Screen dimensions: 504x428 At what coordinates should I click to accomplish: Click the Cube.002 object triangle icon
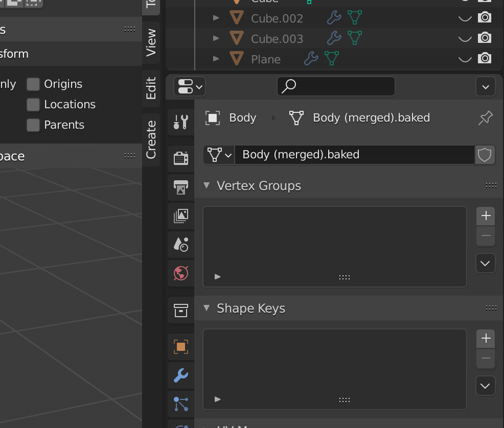(237, 18)
